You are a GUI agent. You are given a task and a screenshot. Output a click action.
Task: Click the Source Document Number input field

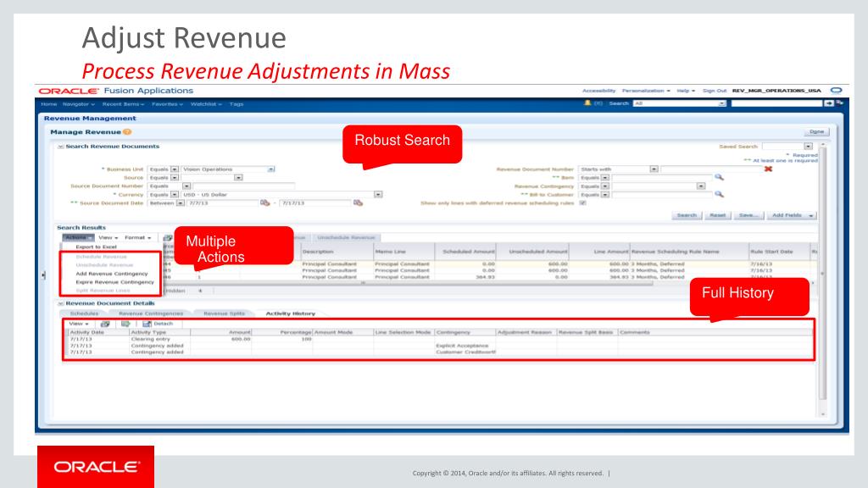coord(243,186)
